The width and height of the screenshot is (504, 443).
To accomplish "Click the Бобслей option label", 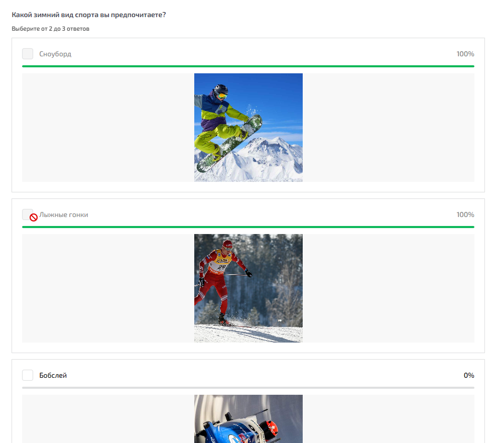I will click(x=53, y=375).
